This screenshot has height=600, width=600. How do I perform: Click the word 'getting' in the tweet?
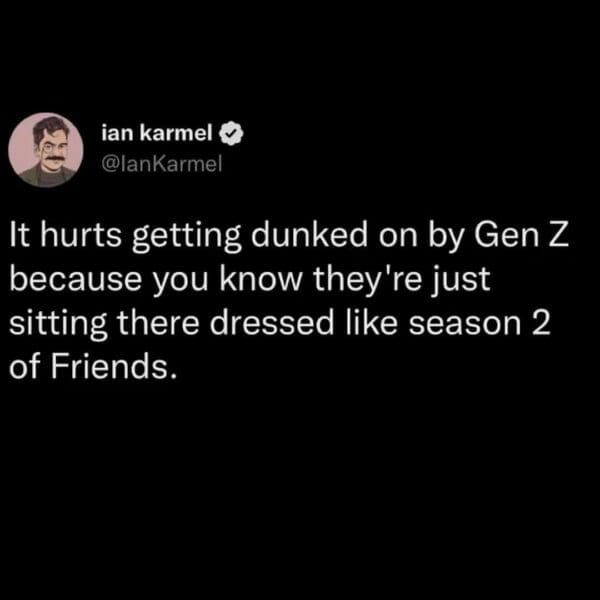tap(187, 236)
